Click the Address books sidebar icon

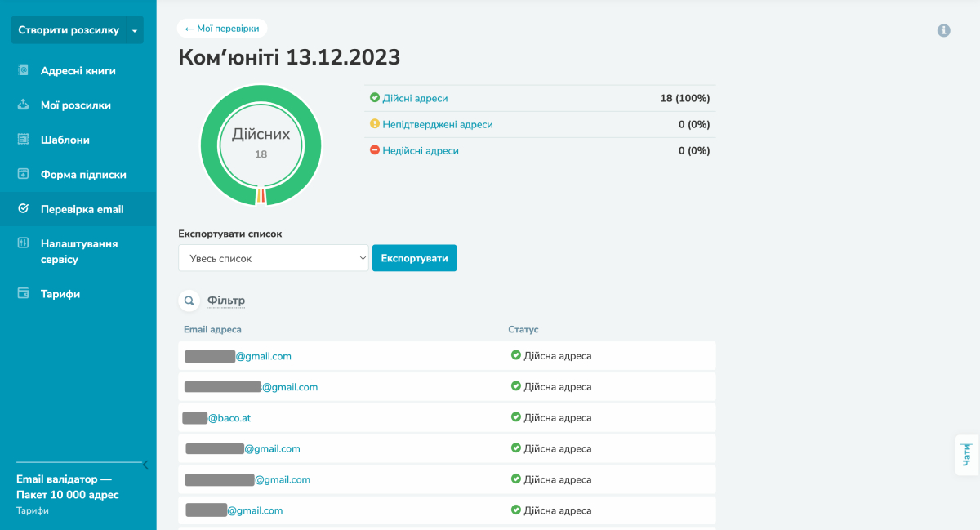click(x=24, y=70)
